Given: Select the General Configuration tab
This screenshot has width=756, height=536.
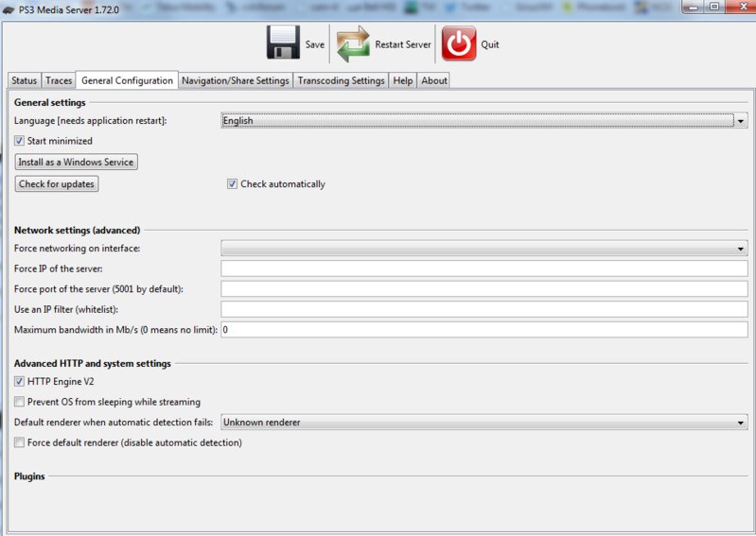Looking at the screenshot, I should pyautogui.click(x=128, y=80).
